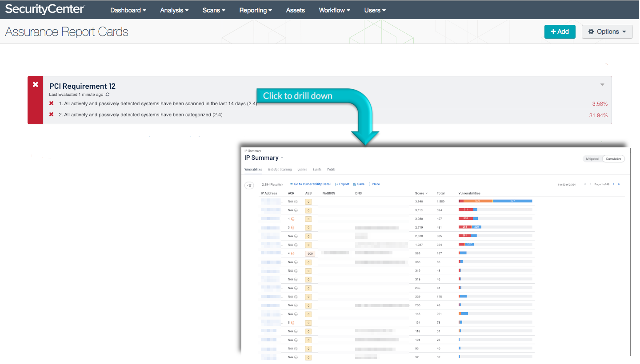Click the NetBIOS column header

[x=328, y=193]
